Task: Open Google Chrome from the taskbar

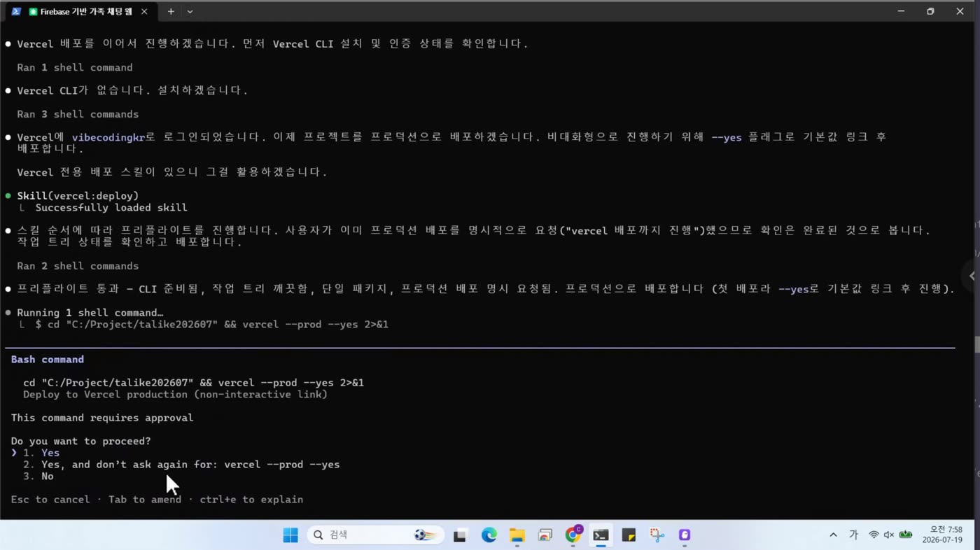Action: 573,535
